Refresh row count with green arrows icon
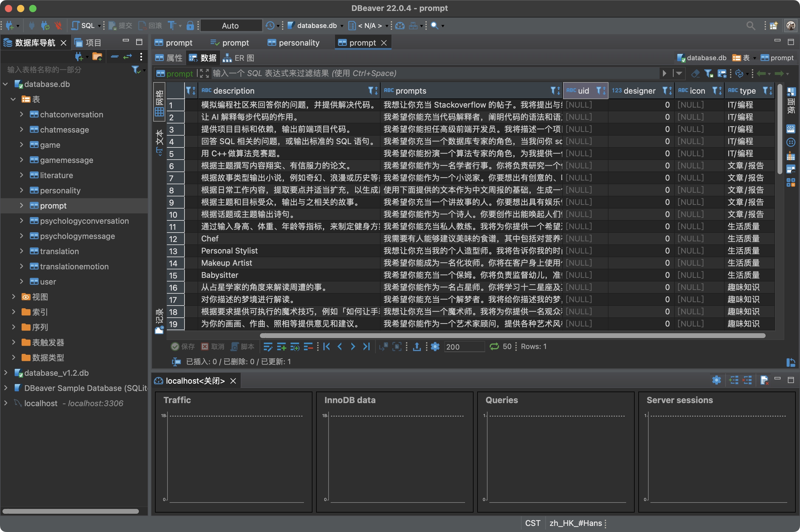The width and height of the screenshot is (800, 532). click(494, 347)
